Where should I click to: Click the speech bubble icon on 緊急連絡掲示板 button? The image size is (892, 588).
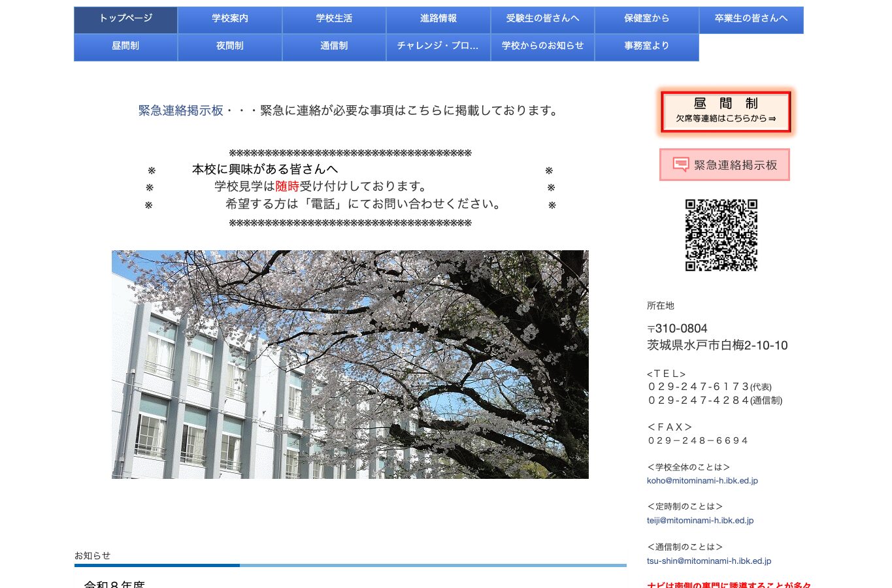pos(681,165)
